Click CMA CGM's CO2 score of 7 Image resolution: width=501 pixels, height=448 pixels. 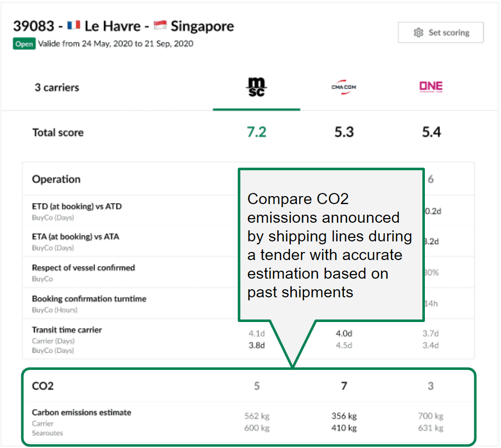coord(344,386)
